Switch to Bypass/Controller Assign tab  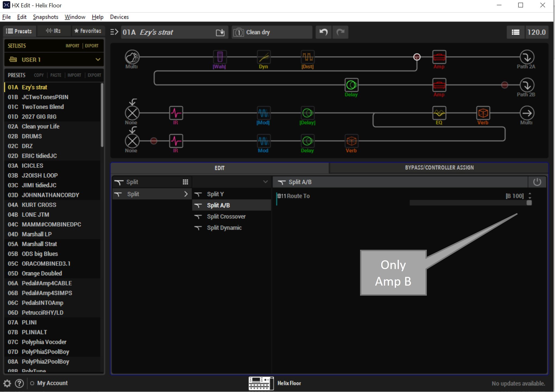tap(439, 168)
